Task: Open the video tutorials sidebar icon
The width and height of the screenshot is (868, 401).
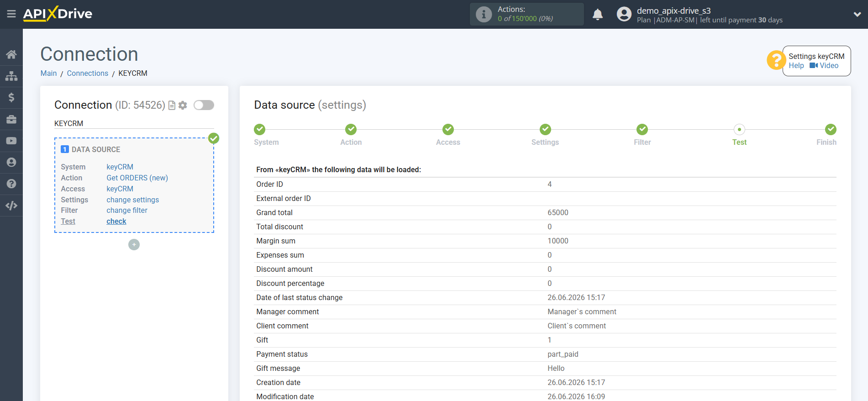Action: click(x=11, y=141)
